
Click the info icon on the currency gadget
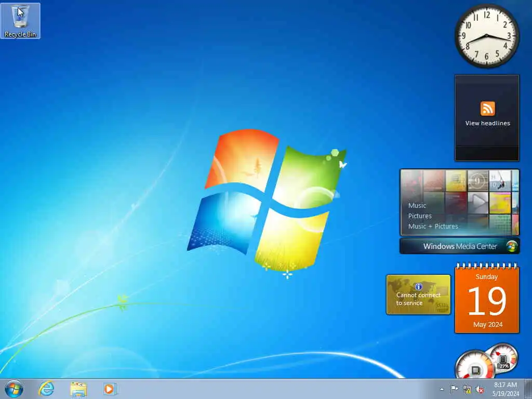click(418, 287)
